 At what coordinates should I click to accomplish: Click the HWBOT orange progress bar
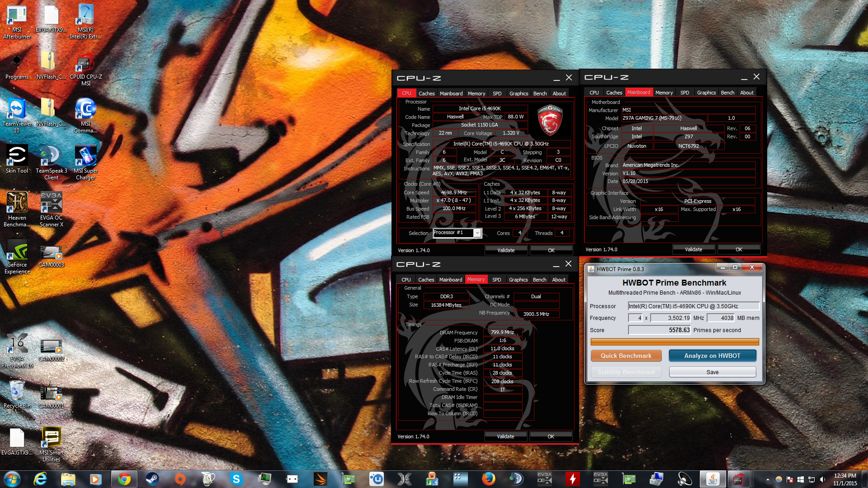(675, 342)
